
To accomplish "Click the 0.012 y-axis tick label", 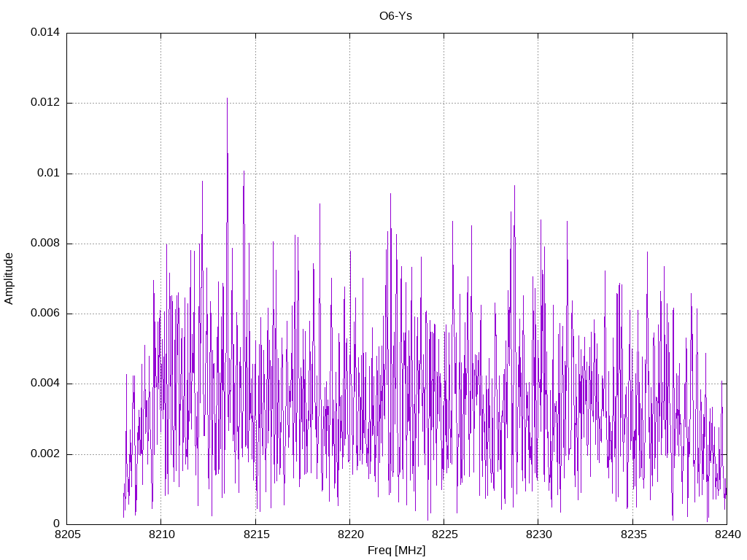I will (x=45, y=102).
